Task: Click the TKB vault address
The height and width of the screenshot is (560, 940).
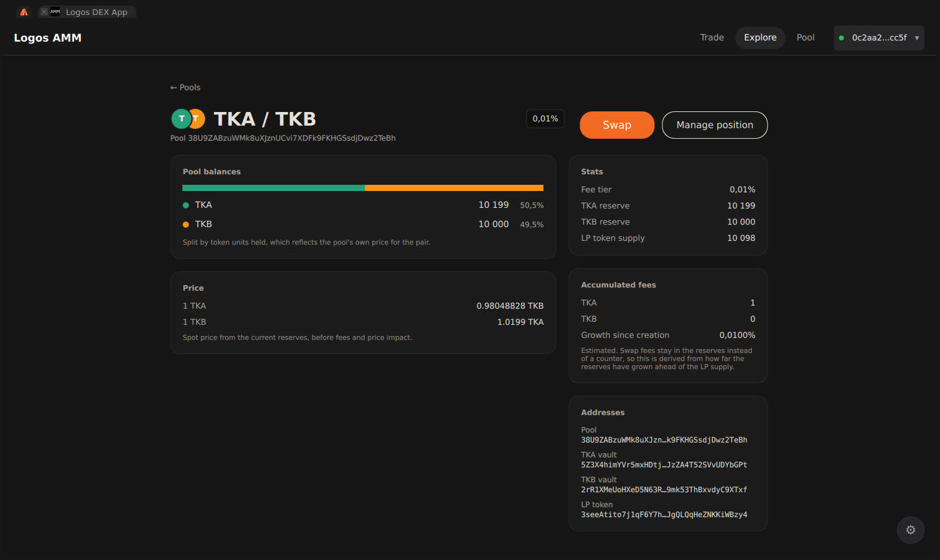Action: click(664, 490)
